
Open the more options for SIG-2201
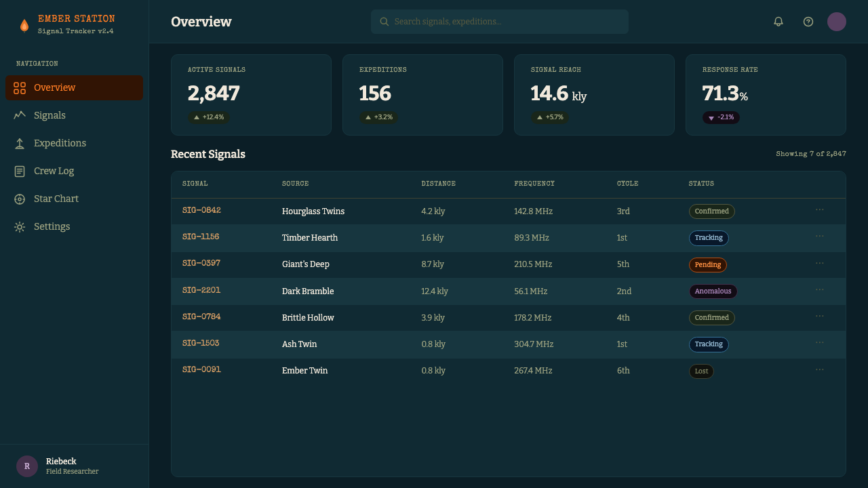click(820, 290)
